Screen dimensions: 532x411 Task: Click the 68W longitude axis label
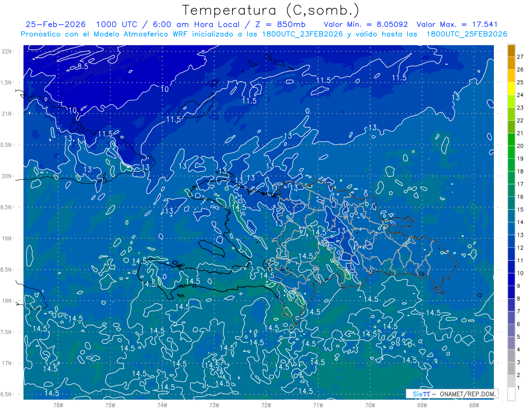(x=473, y=405)
